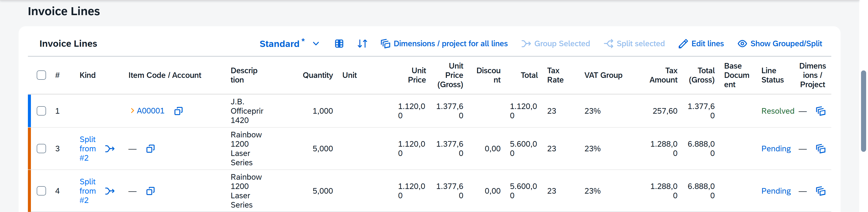Check the checkbox for line 1

coord(41,111)
